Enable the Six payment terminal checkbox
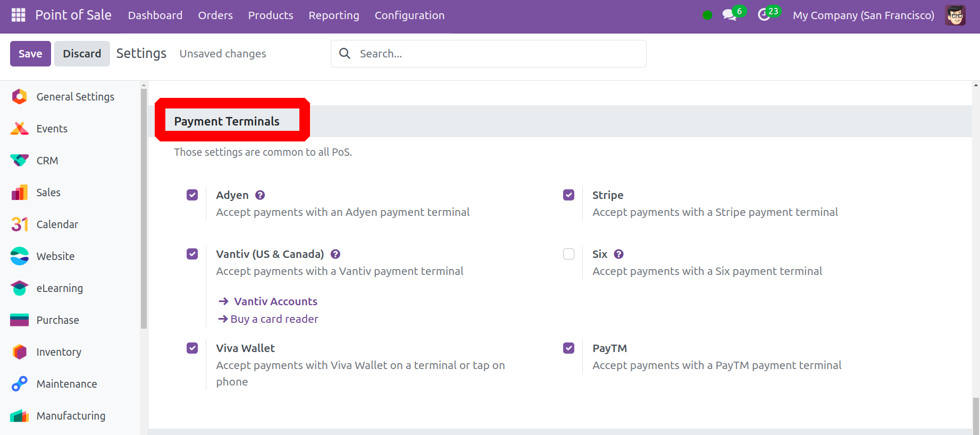 point(569,254)
